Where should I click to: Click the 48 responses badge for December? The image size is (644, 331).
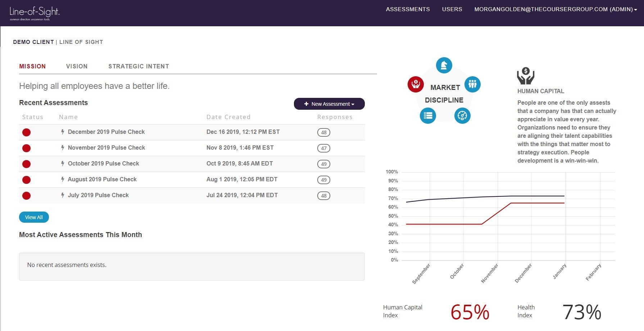coord(324,132)
